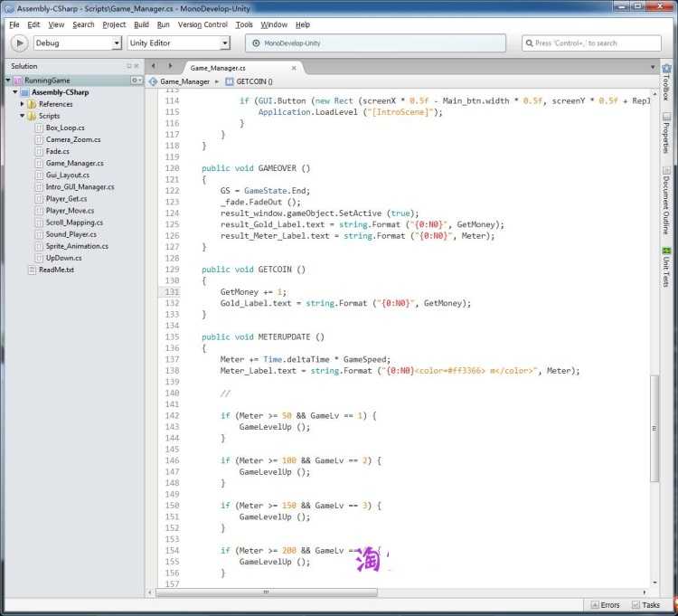Select Game_Manager.cs in solution tree
The width and height of the screenshot is (678, 616).
tap(74, 163)
